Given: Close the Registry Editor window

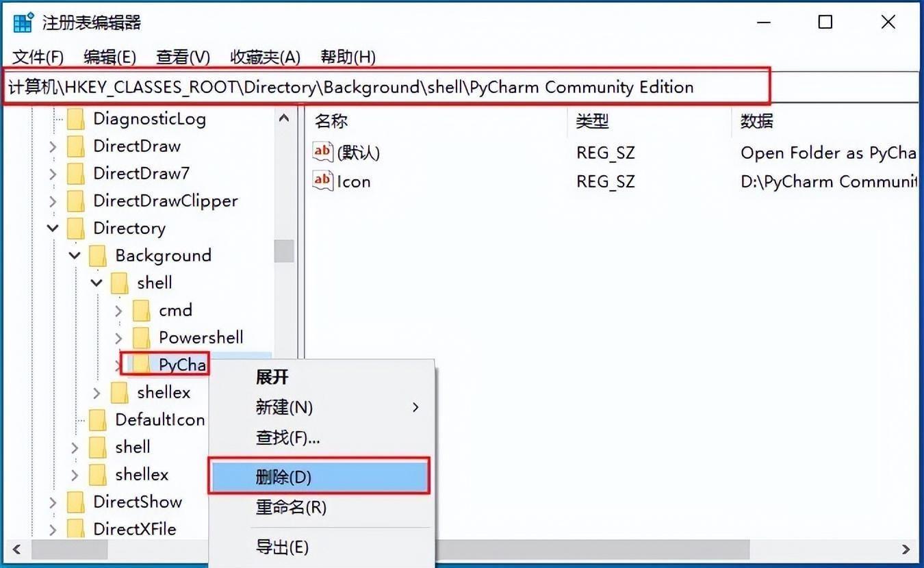Looking at the screenshot, I should 888,23.
